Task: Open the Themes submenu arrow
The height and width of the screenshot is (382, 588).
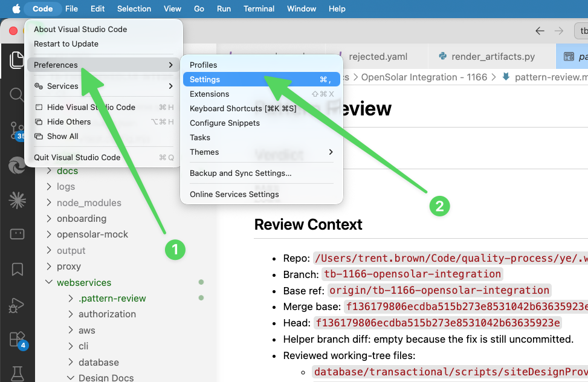Action: [331, 152]
